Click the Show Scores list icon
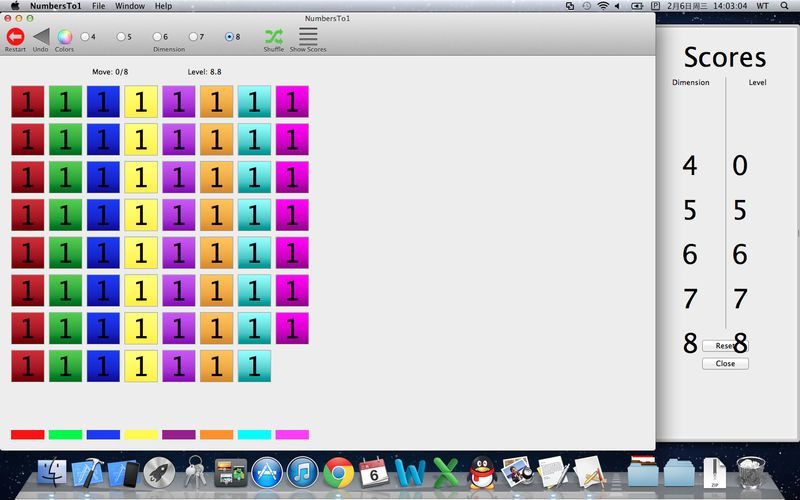 pyautogui.click(x=308, y=37)
